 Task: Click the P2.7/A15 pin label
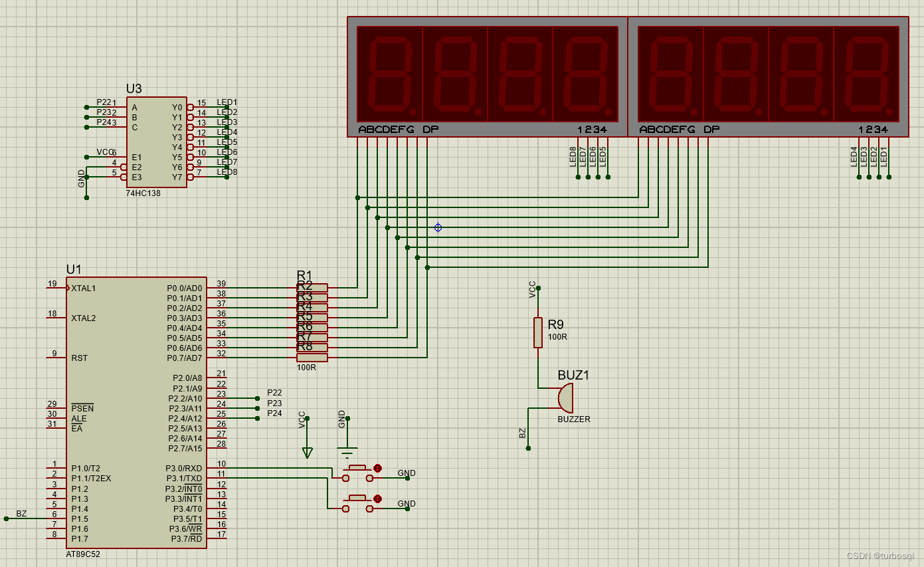point(185,449)
